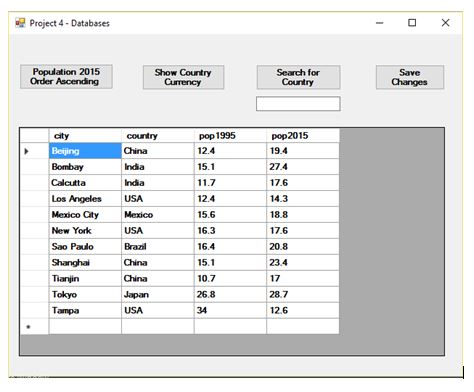Select China country cell in Tianjin row
Image resolution: width=474 pixels, height=392 pixels.
[158, 279]
